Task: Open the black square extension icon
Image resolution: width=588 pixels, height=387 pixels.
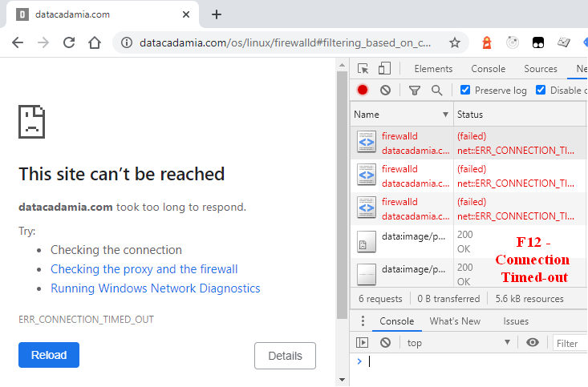Action: (538, 42)
